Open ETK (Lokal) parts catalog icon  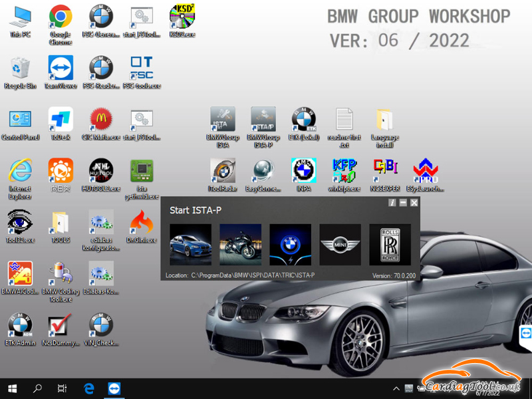tap(304, 124)
